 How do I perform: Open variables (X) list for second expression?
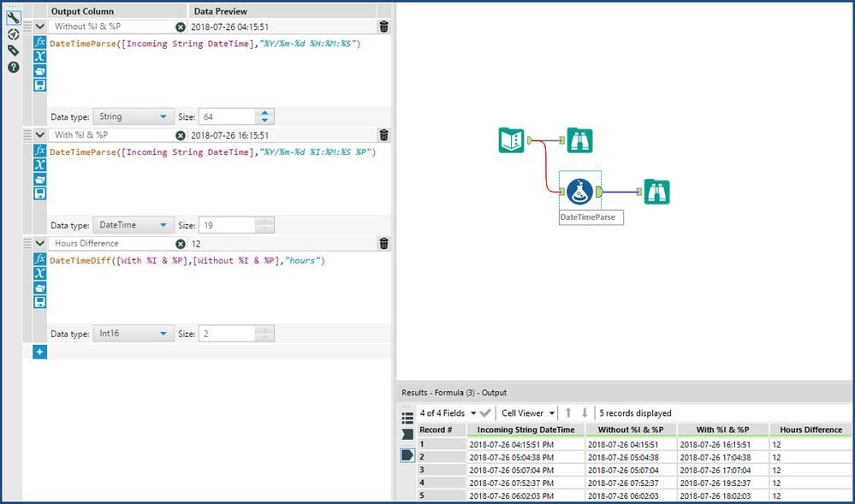pos(40,165)
